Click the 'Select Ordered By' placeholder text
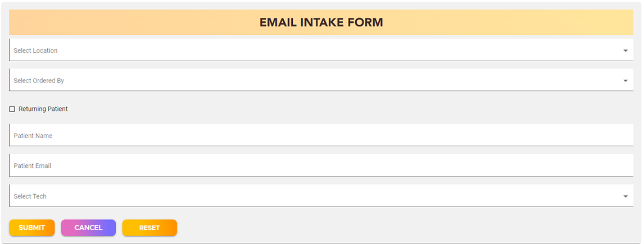 pyautogui.click(x=39, y=81)
